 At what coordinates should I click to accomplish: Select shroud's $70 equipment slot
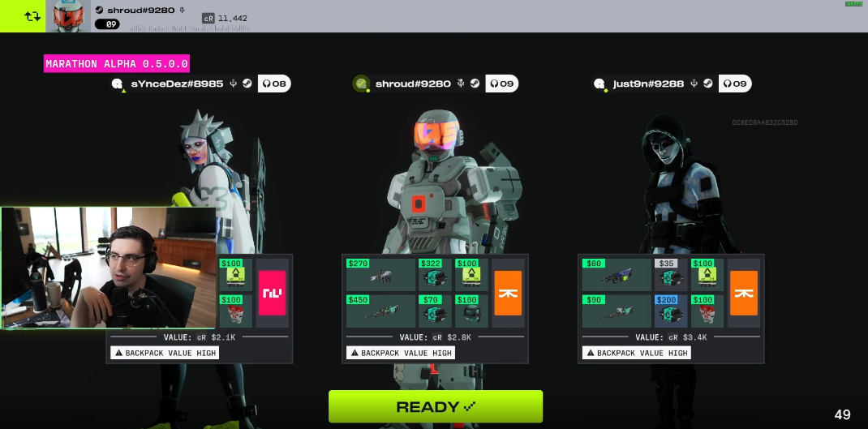point(435,311)
